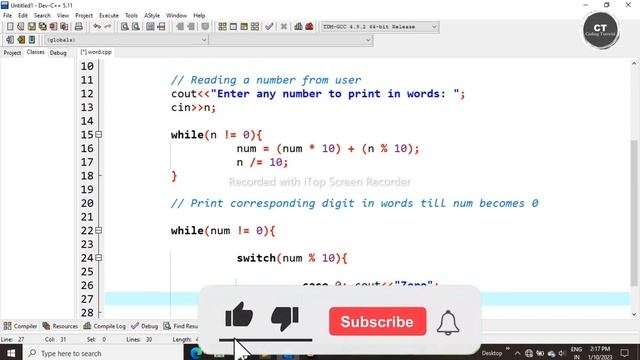Screen dimensions: 640x360
Task: Open profile analysis chart icon
Action: point(298,27)
